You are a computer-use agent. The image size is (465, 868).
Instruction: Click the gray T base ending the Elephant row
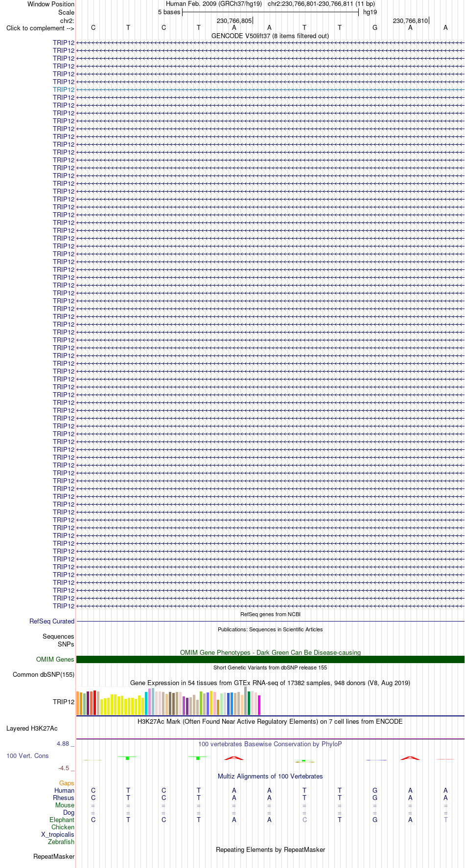click(x=445, y=820)
